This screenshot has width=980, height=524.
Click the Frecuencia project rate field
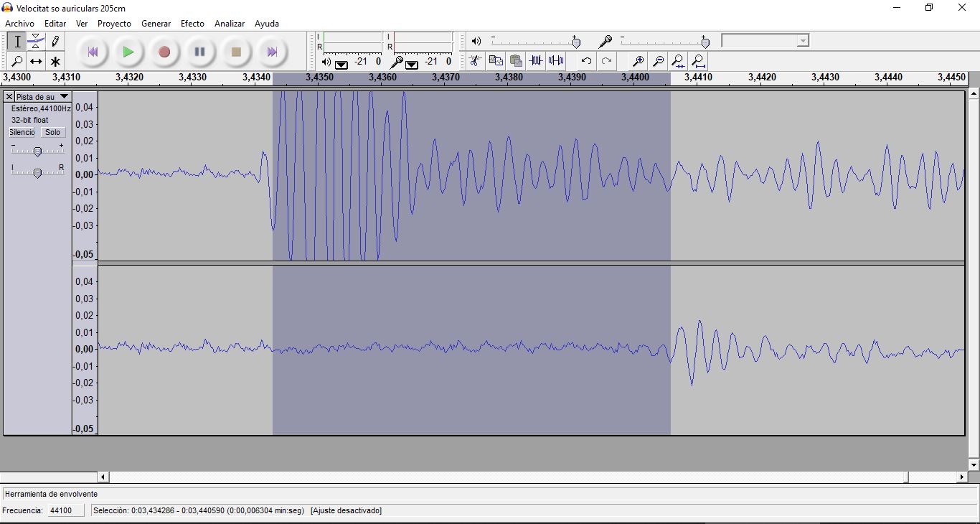click(64, 510)
